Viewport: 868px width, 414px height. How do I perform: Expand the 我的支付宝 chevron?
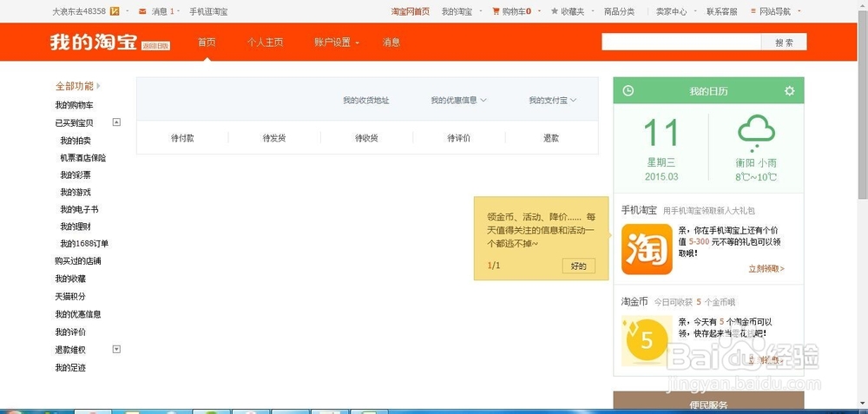coord(573,100)
